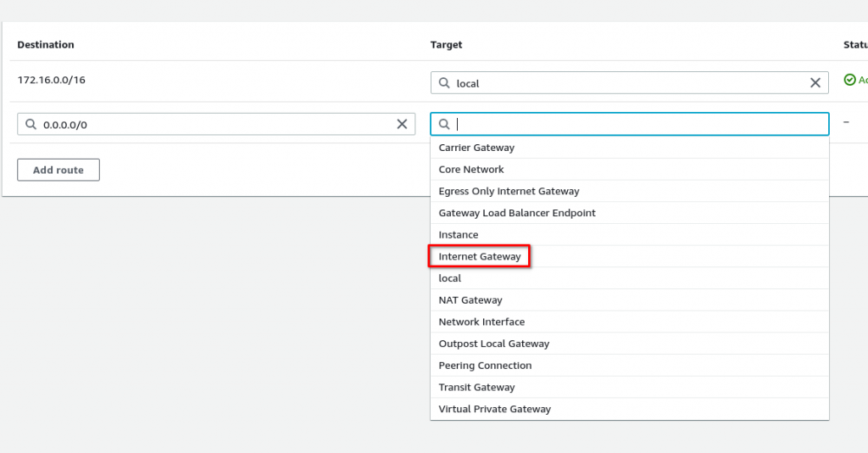The width and height of the screenshot is (868, 453).
Task: Click search icon in 0.0.0.0/0 destination field
Action: 31,125
